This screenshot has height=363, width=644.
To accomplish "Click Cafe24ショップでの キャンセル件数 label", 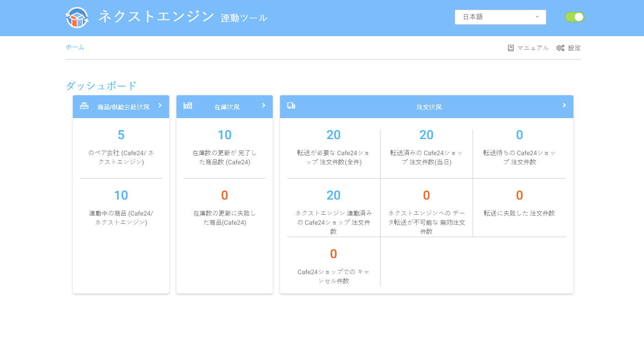I will 334,276.
